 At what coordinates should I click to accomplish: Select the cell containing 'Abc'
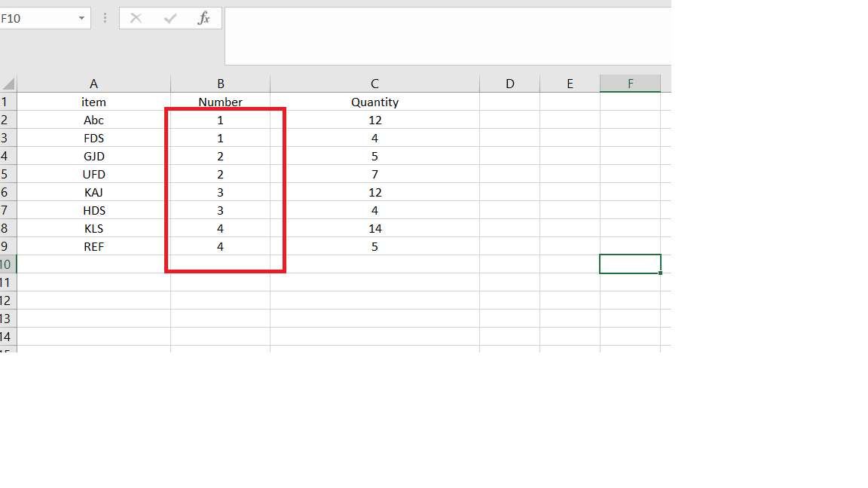93,120
